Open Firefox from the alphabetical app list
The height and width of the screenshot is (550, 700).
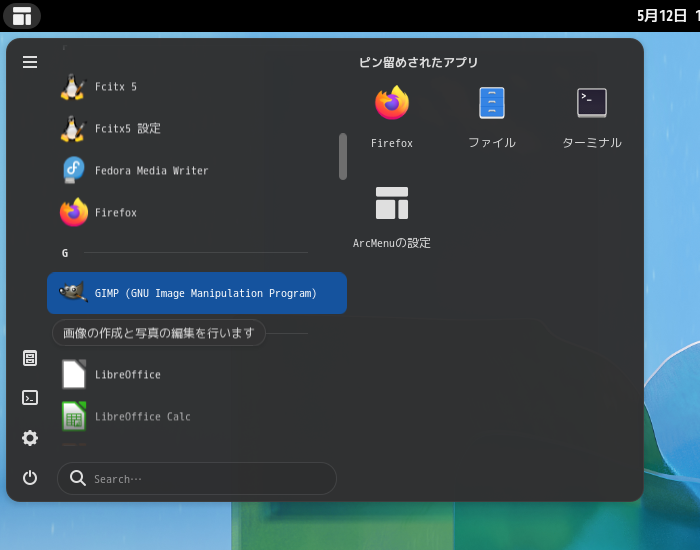coord(197,212)
